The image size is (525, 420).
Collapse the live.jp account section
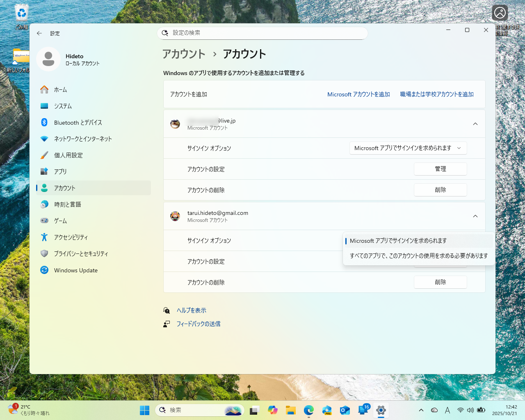point(475,123)
